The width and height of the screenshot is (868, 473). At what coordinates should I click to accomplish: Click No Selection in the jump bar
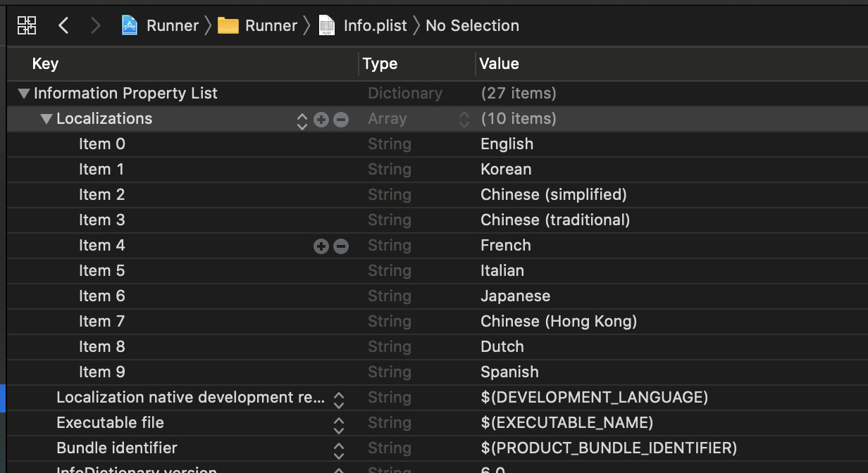472,26
